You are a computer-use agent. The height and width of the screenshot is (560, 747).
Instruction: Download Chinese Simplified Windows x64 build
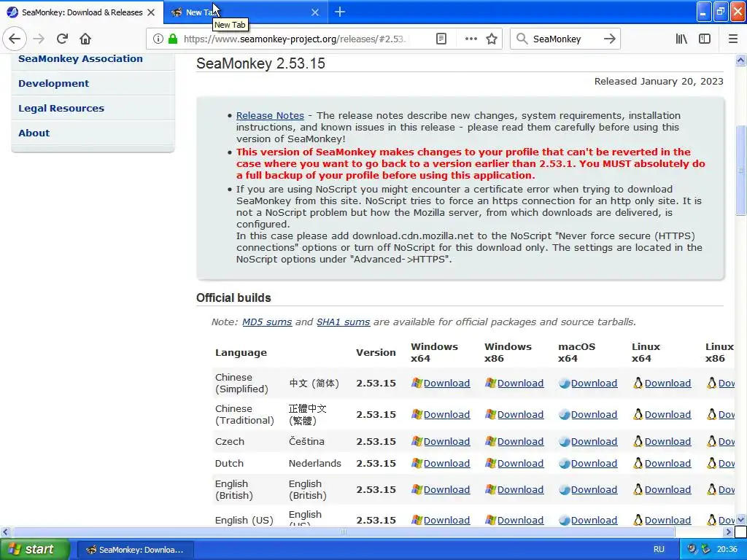(446, 384)
